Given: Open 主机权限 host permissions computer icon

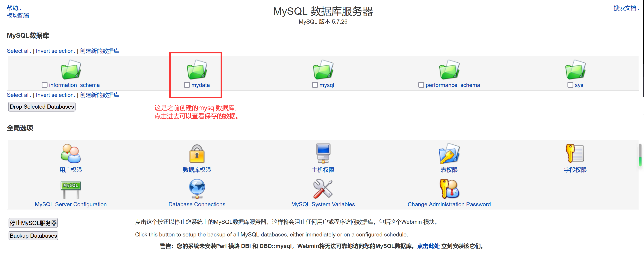Looking at the screenshot, I should coord(323,153).
